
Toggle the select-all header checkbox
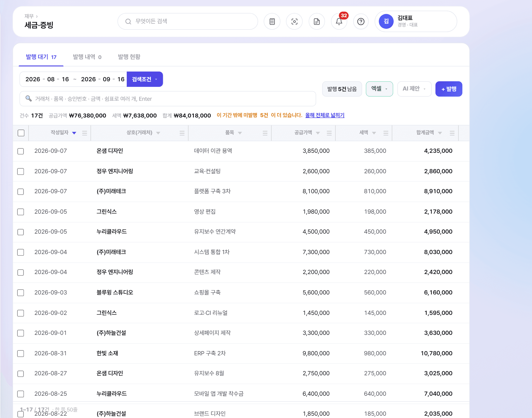pyautogui.click(x=21, y=133)
